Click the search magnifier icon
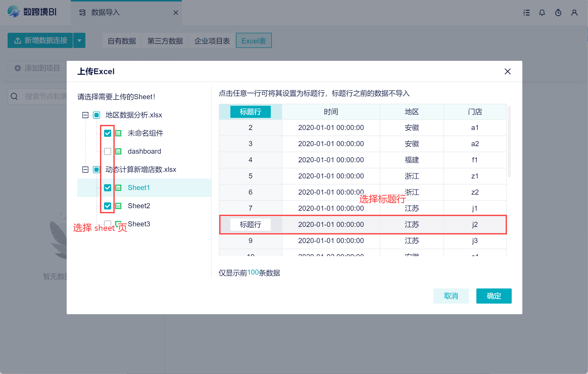This screenshot has width=588, height=374. click(14, 96)
